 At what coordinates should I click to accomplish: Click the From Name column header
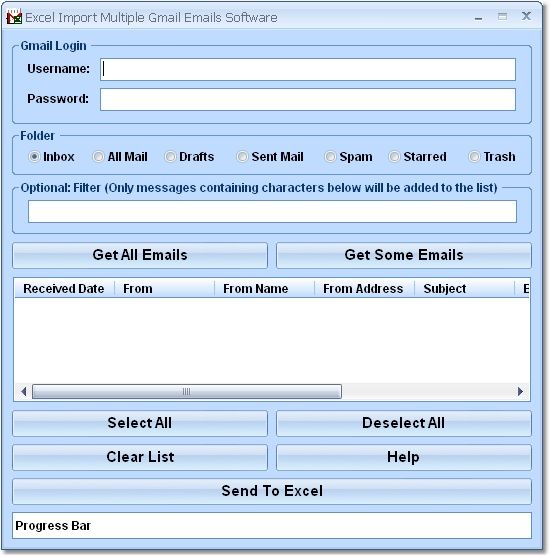265,288
